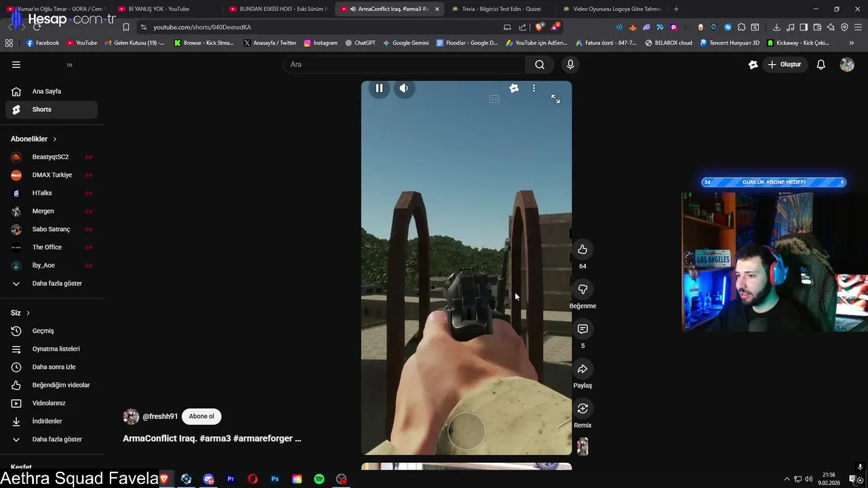The height and width of the screenshot is (488, 868).
Task: Open Geçmiş history
Action: [x=52, y=331]
